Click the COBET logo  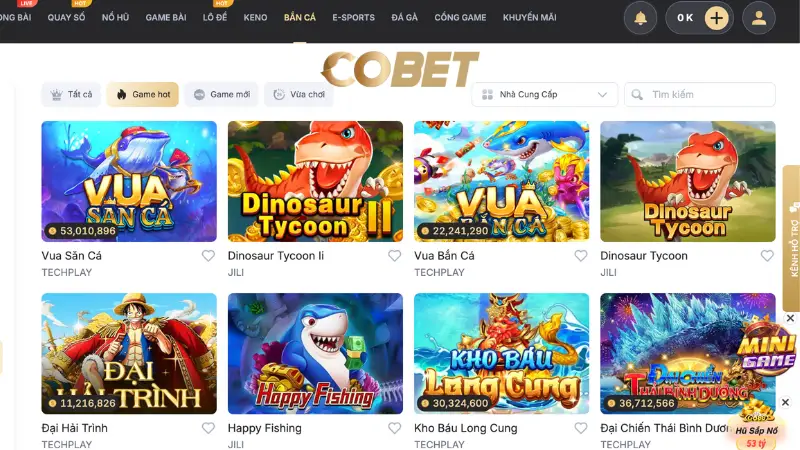coord(400,69)
